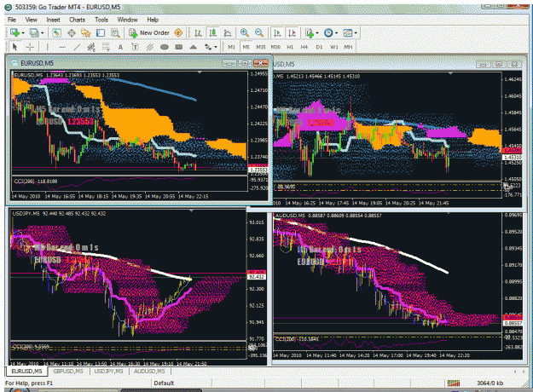The image size is (533, 392).
Task: Open the View menu
Action: [32, 20]
